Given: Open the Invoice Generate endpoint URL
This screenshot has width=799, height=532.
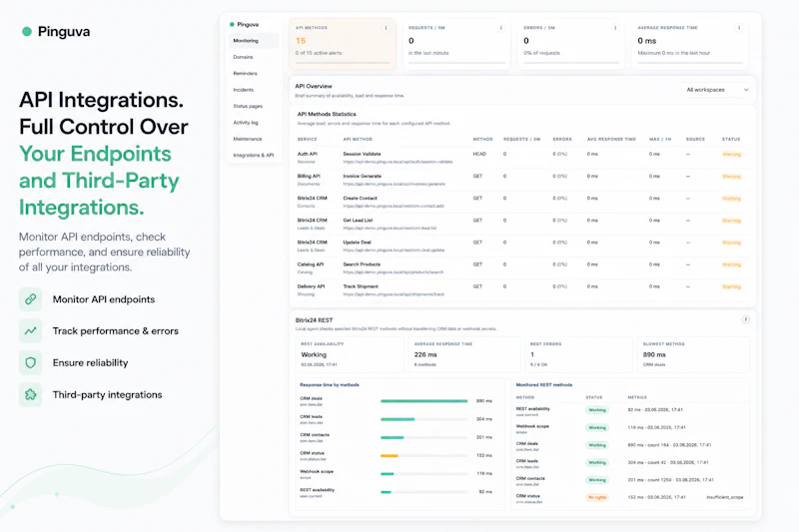Looking at the screenshot, I should [395, 184].
